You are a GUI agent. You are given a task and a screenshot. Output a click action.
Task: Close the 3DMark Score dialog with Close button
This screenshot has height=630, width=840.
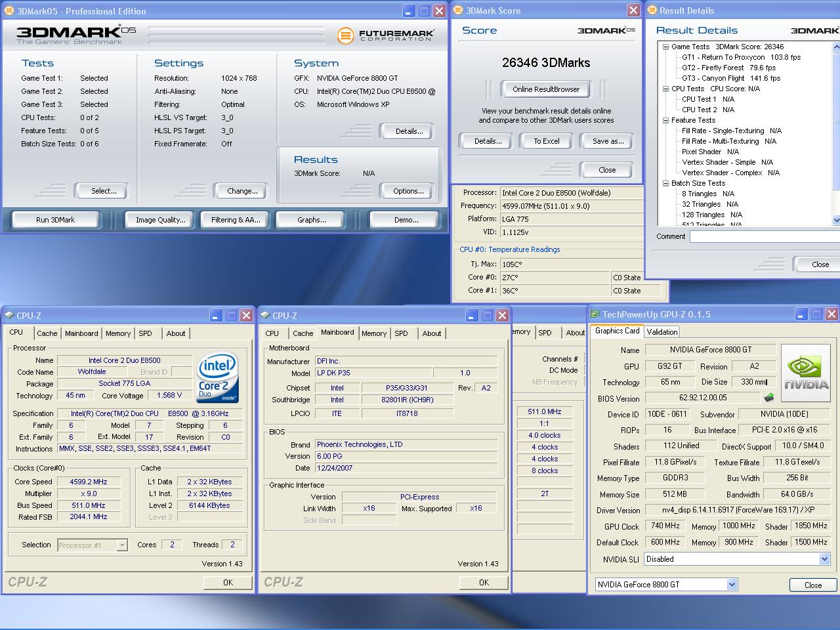pyautogui.click(x=607, y=170)
